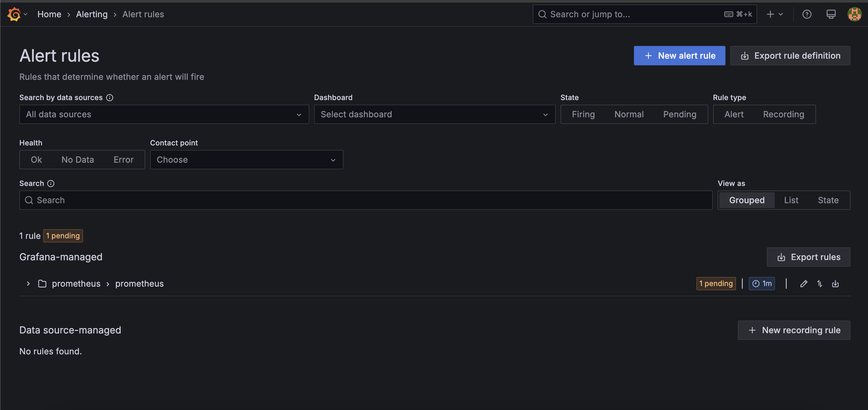The image size is (868, 410).
Task: Click the 1 pending badge in group row
Action: tap(716, 283)
